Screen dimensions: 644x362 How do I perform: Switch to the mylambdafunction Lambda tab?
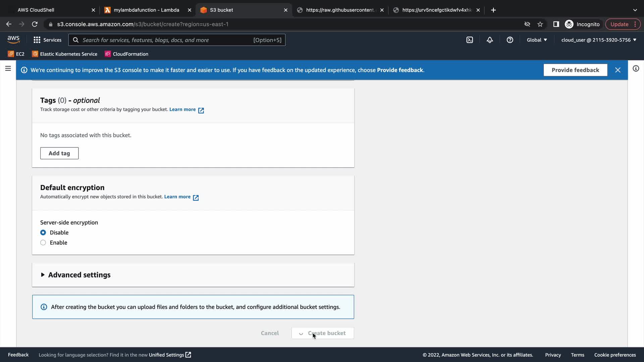click(x=146, y=10)
